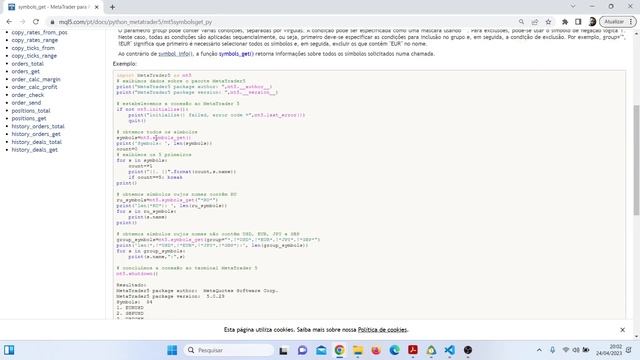Close the symbols_get MetaTrader tab
640x360 pixels.
pos(97,7)
